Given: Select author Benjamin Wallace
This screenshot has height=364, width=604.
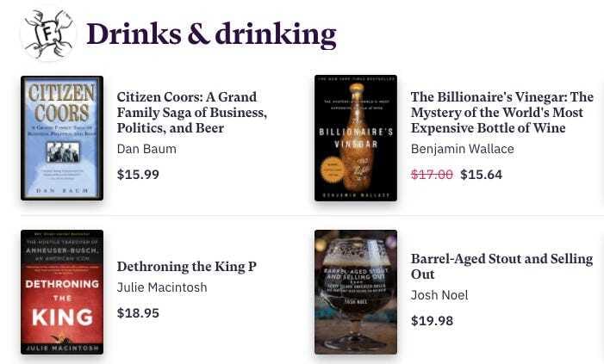Looking at the screenshot, I should point(462,149).
